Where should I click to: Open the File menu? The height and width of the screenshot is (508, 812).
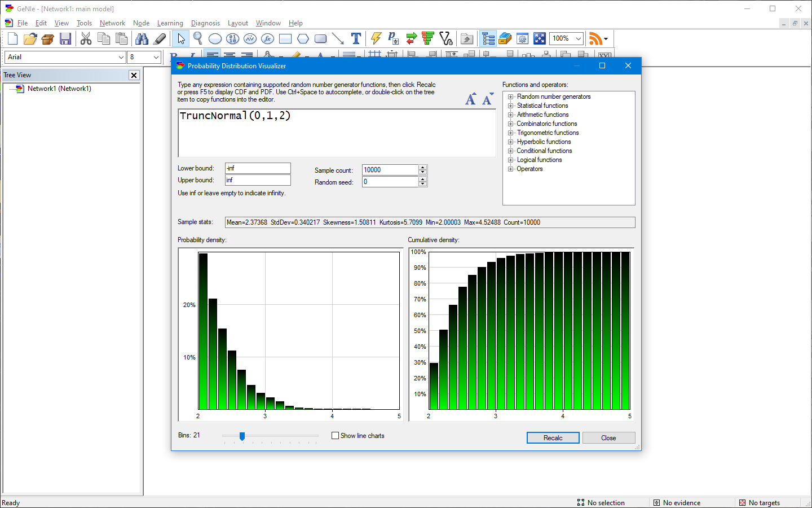[x=23, y=23]
